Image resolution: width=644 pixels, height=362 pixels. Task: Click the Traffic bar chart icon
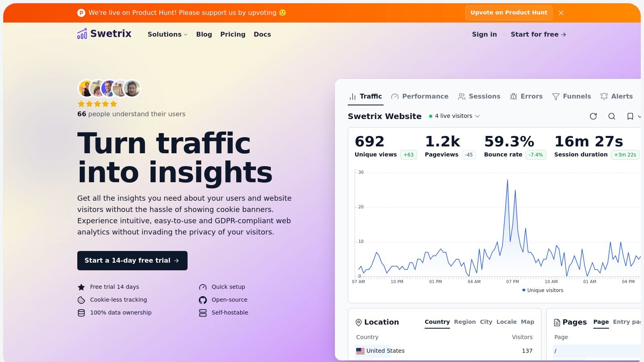[353, 97]
